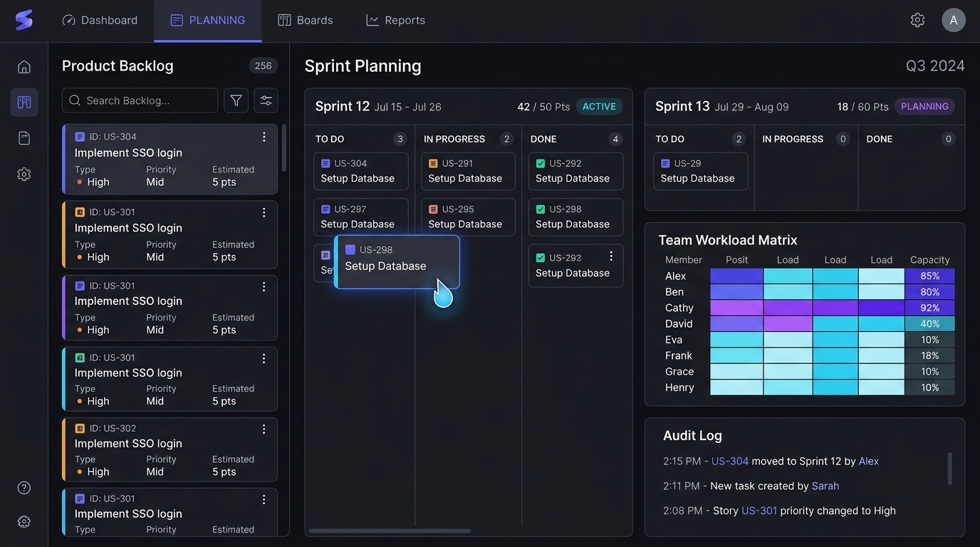The width and height of the screenshot is (980, 547).
Task: Open the more menu on card US-302
Action: tap(264, 429)
